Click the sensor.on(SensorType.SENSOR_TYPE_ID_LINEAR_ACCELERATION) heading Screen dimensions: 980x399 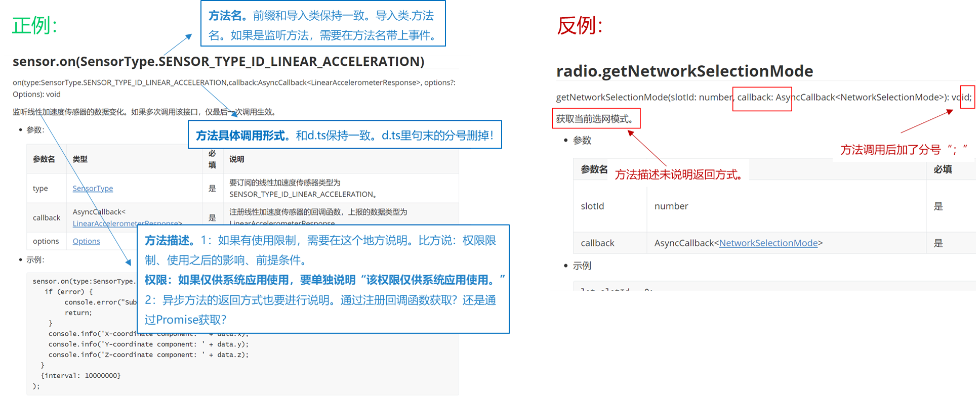pyautogui.click(x=218, y=62)
